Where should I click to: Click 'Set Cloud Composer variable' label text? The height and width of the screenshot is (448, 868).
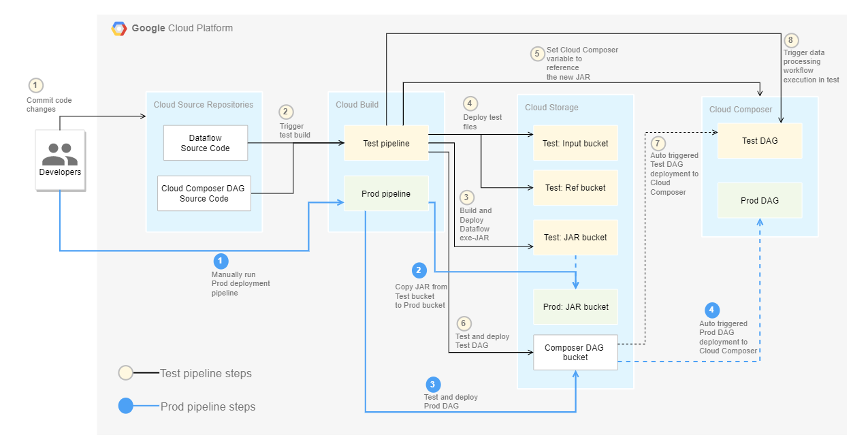(x=582, y=63)
